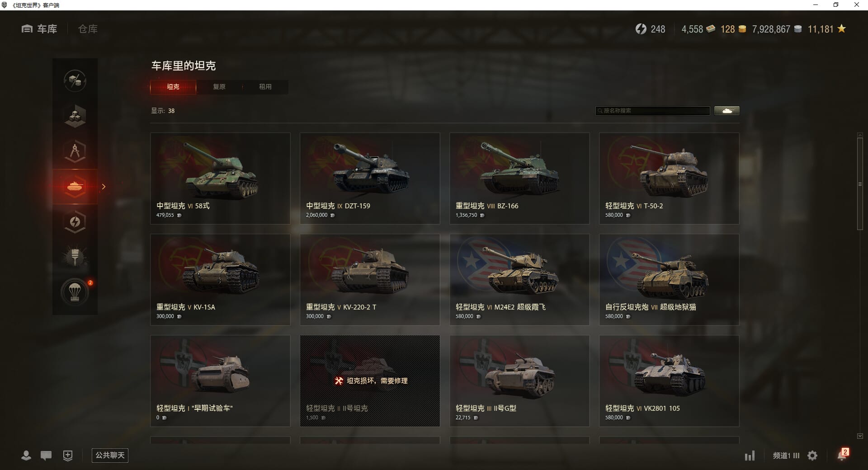Select the BZ-166 heavy tank card
Image resolution: width=868 pixels, height=470 pixels.
pos(519,179)
